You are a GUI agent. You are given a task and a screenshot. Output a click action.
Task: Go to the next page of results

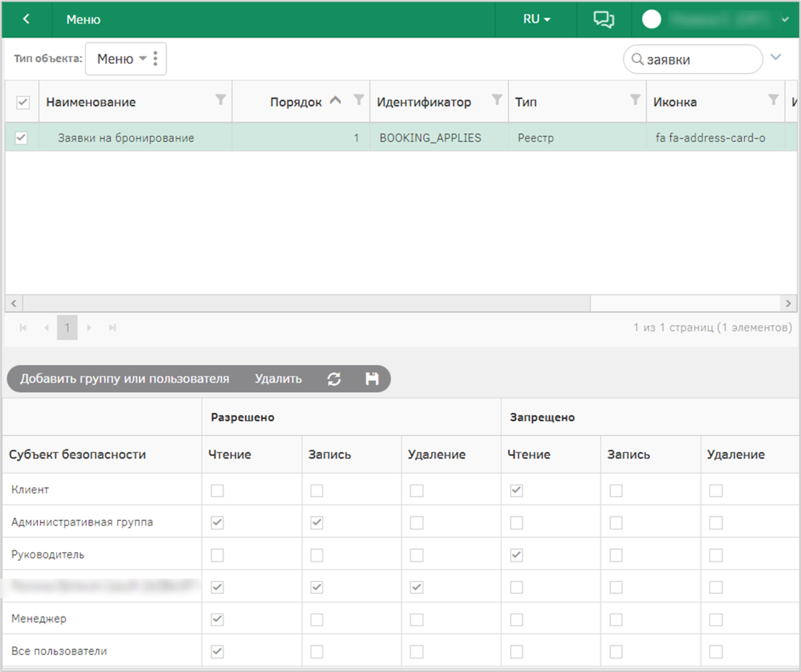click(89, 328)
